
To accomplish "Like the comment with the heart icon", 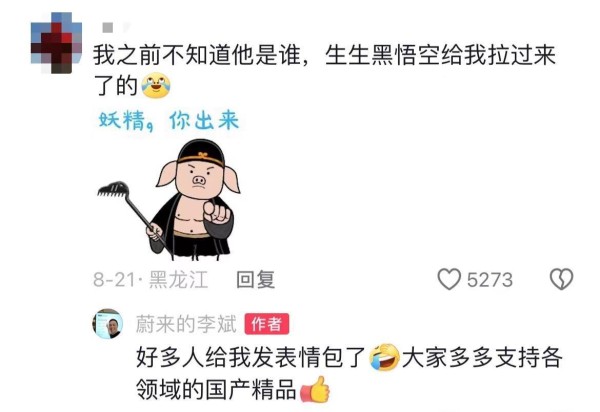I will [x=449, y=279].
